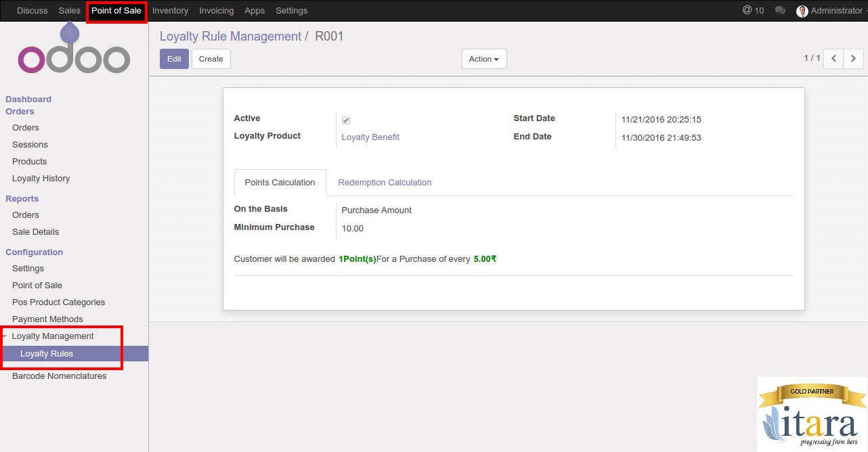Open Sessions in the sidebar
The height and width of the screenshot is (452, 868).
pyautogui.click(x=30, y=145)
